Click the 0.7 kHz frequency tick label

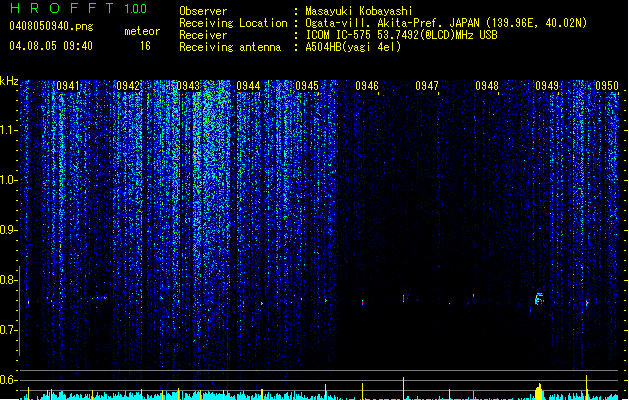pos(8,330)
